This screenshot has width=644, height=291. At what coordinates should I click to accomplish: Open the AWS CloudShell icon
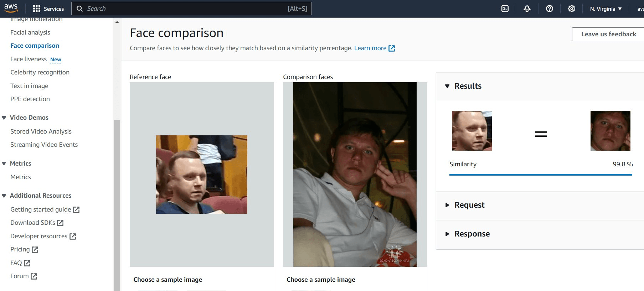tap(505, 9)
